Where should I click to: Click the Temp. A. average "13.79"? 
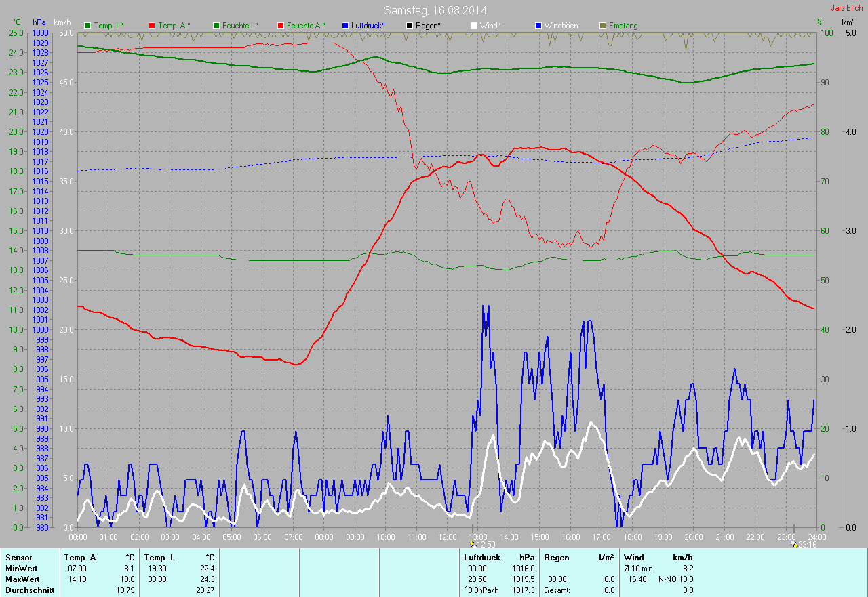point(125,590)
